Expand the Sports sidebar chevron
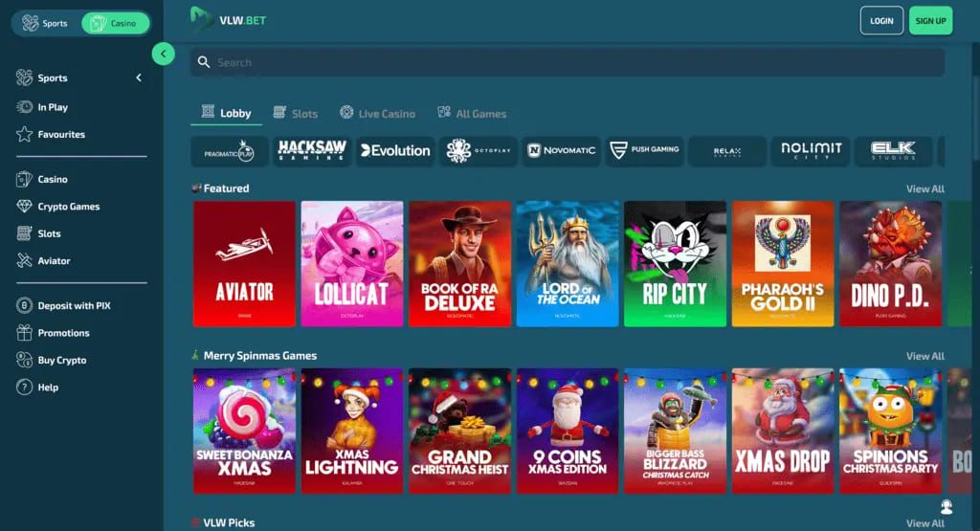This screenshot has height=531, width=980. click(x=139, y=77)
